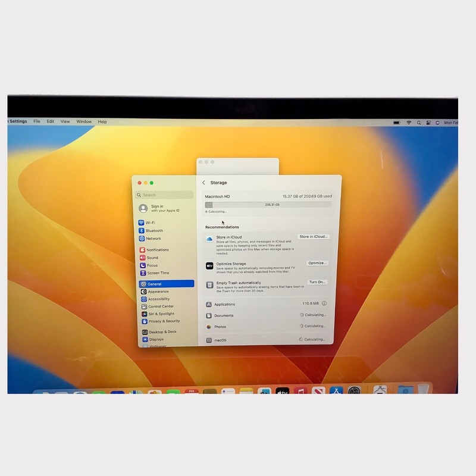This screenshot has height=476, width=476.
Task: Open the Apple TV app in Dock
Action: 282,391
